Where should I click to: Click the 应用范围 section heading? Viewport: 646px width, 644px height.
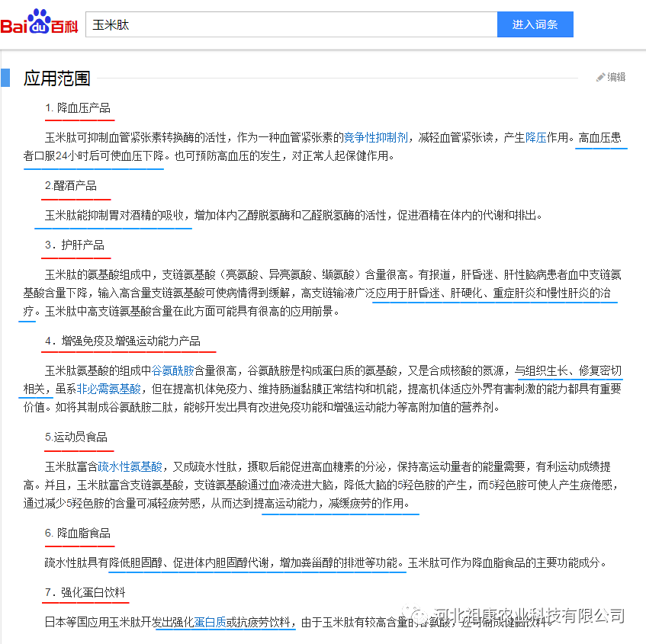56,78
